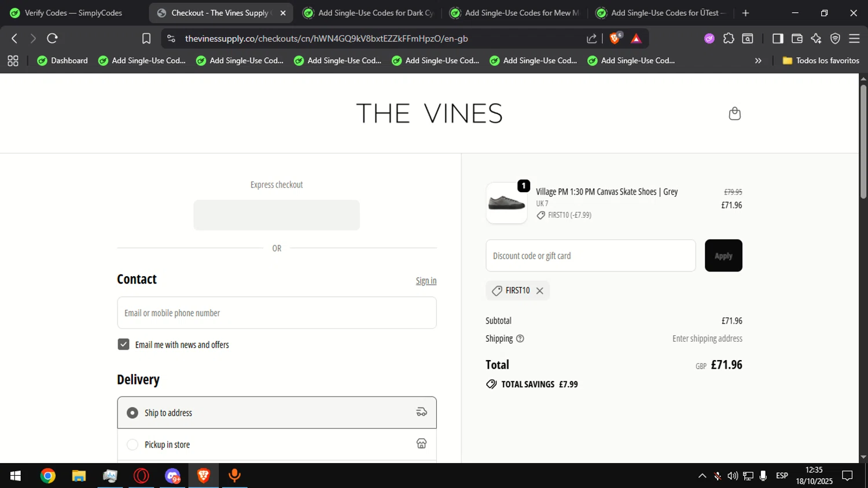Reload the checkout page
The image size is (868, 488).
tap(52, 38)
